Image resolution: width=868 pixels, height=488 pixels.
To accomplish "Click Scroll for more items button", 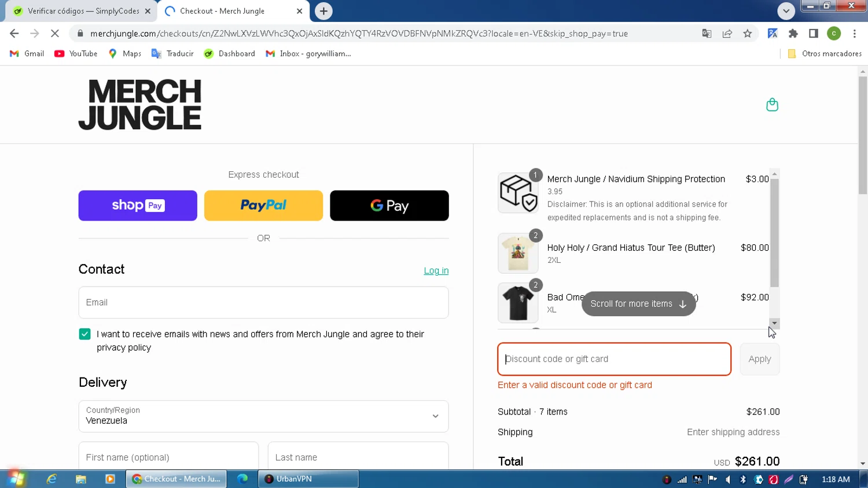I will [639, 304].
